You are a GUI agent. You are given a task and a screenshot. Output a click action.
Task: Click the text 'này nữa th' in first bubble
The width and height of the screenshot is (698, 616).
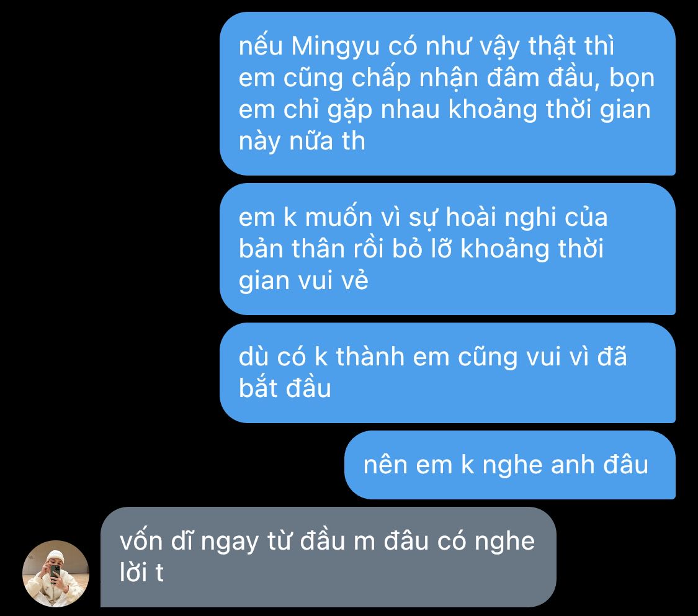click(x=302, y=142)
